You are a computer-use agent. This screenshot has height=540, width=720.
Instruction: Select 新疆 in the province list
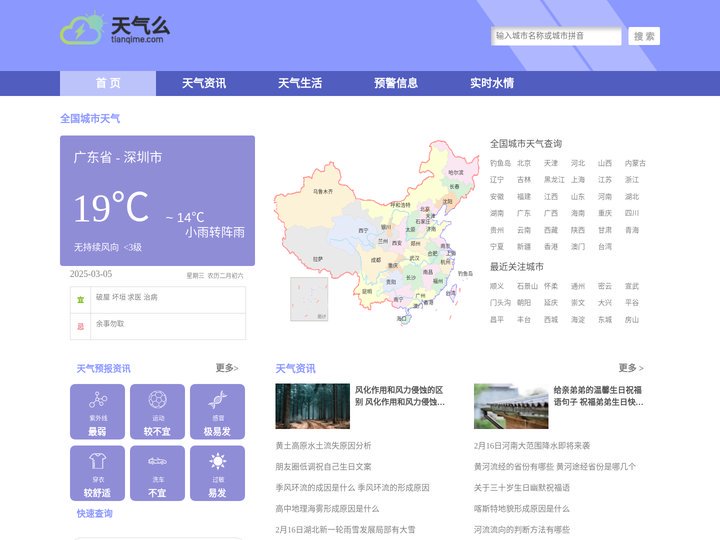click(524, 247)
